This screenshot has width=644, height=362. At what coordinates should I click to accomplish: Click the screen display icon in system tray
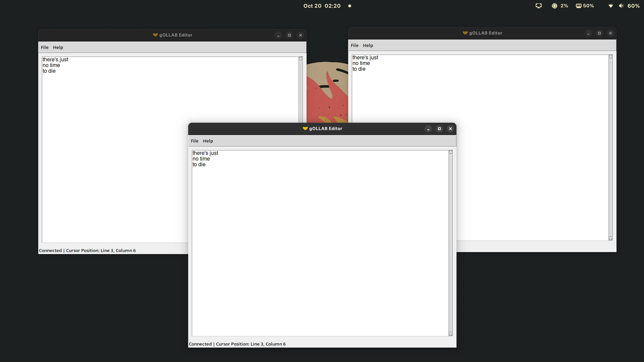539,6
